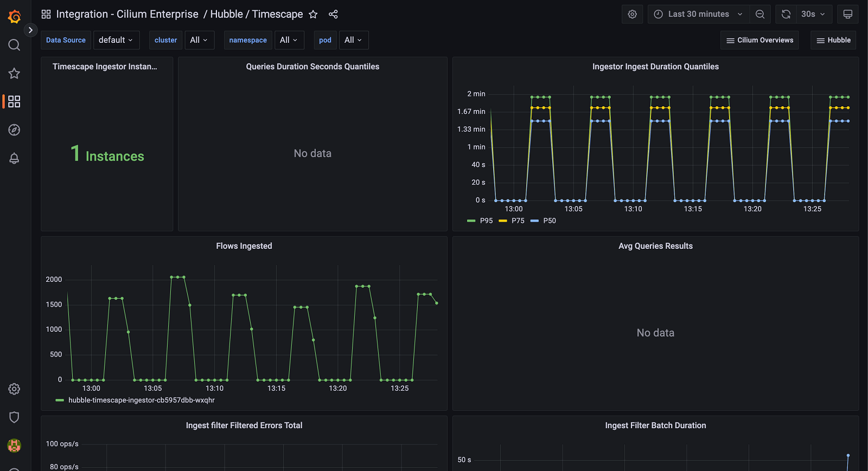
Task: Open the Grafana home logo
Action: (x=15, y=17)
